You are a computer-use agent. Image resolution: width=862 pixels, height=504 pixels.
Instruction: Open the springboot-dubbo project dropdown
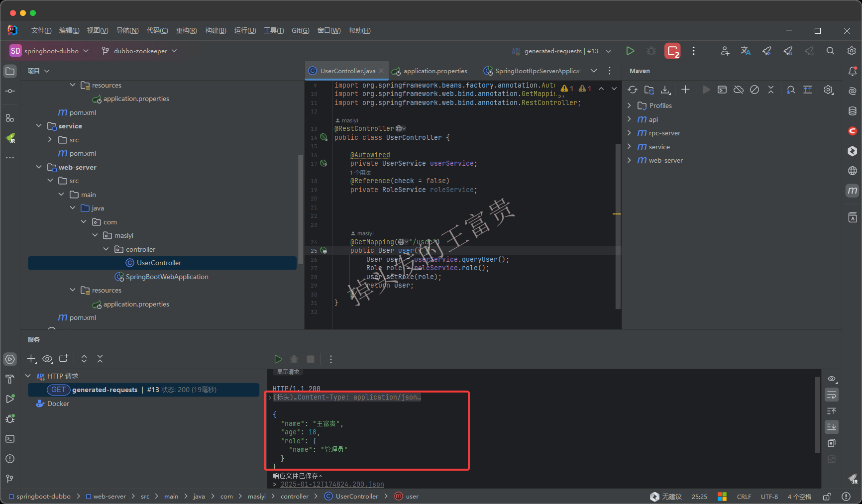click(49, 51)
